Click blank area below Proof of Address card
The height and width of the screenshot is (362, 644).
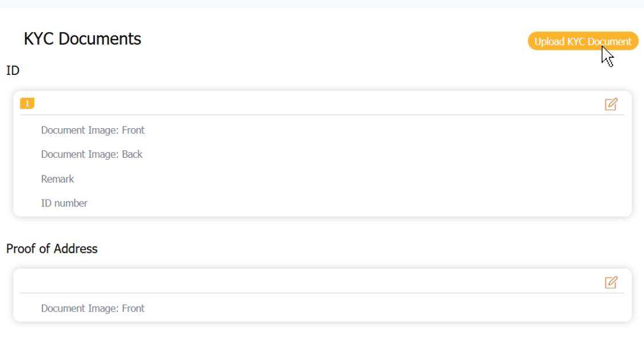pyautogui.click(x=322, y=343)
